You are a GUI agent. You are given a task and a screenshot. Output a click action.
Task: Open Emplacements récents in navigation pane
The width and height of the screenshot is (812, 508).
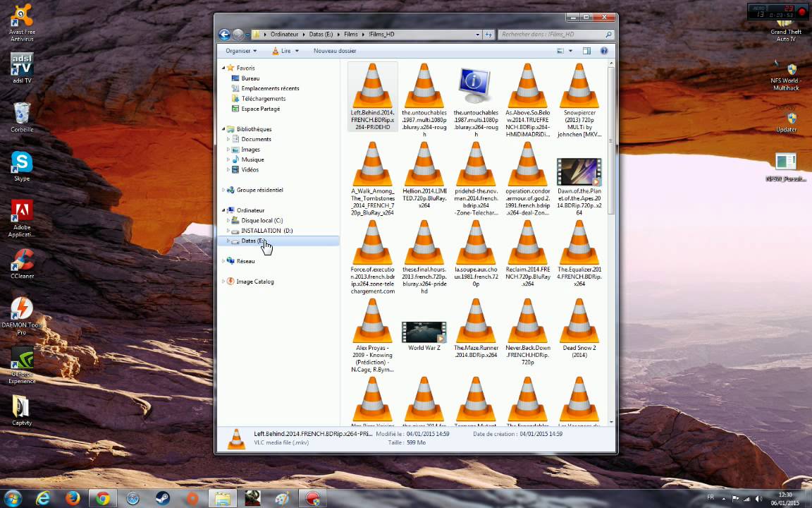(x=270, y=88)
